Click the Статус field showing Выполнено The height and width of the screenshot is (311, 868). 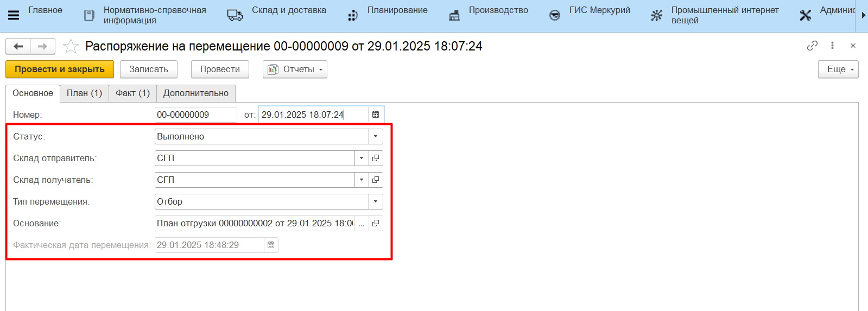pos(262,136)
